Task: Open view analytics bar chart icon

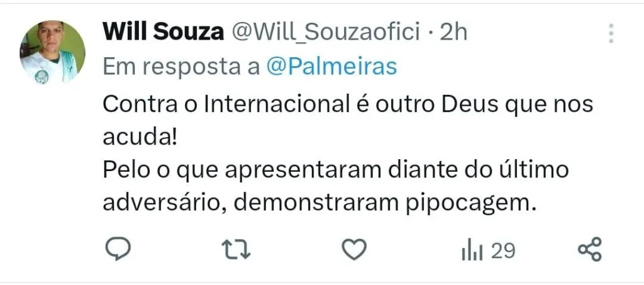Action: tap(472, 250)
